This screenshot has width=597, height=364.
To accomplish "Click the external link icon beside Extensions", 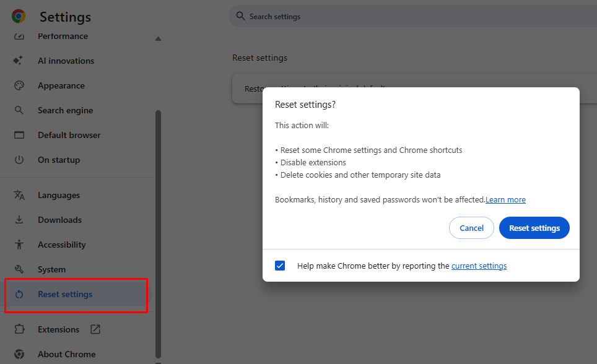I will click(95, 329).
